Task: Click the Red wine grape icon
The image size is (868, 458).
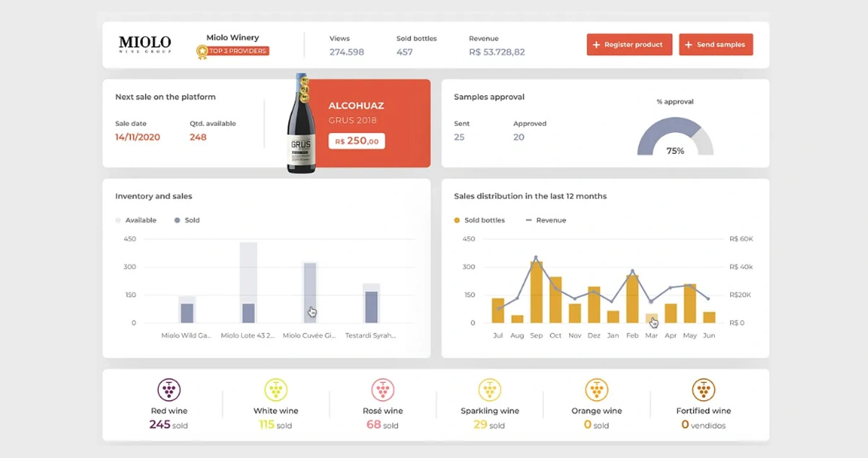Action: click(169, 390)
